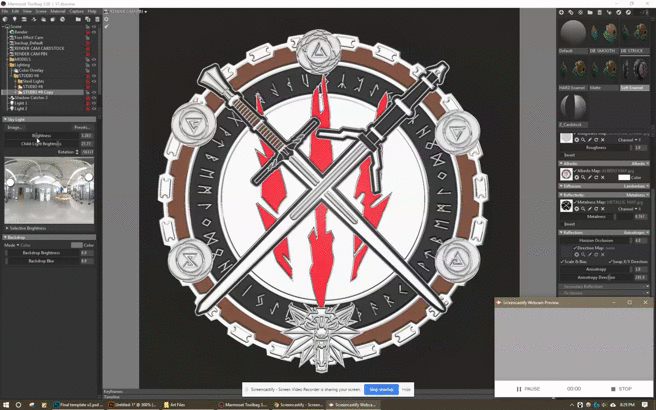The image size is (656, 410).
Task: Load a Direction Map texture
Action: point(577,254)
